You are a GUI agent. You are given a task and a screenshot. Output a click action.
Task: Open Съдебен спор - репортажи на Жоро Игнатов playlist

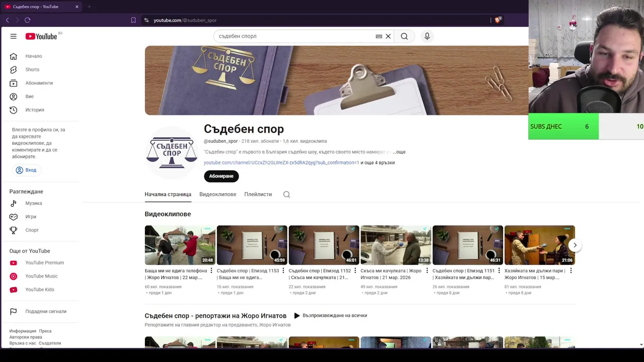[x=215, y=316]
